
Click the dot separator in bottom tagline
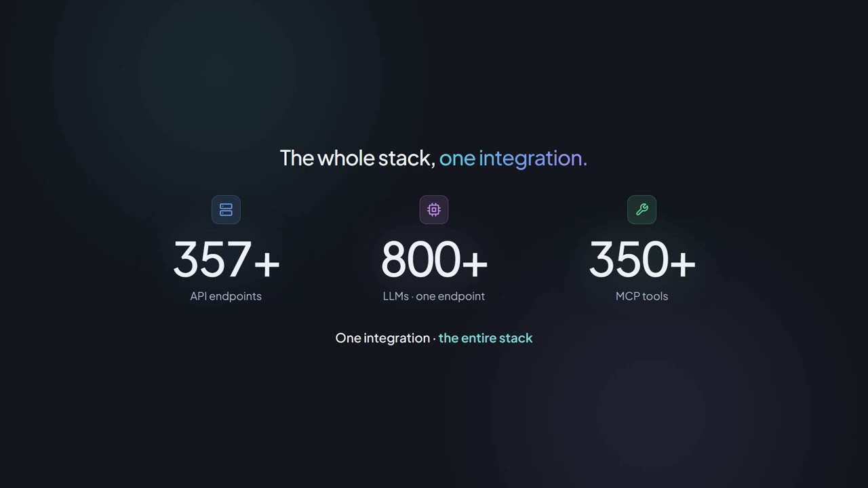point(434,338)
